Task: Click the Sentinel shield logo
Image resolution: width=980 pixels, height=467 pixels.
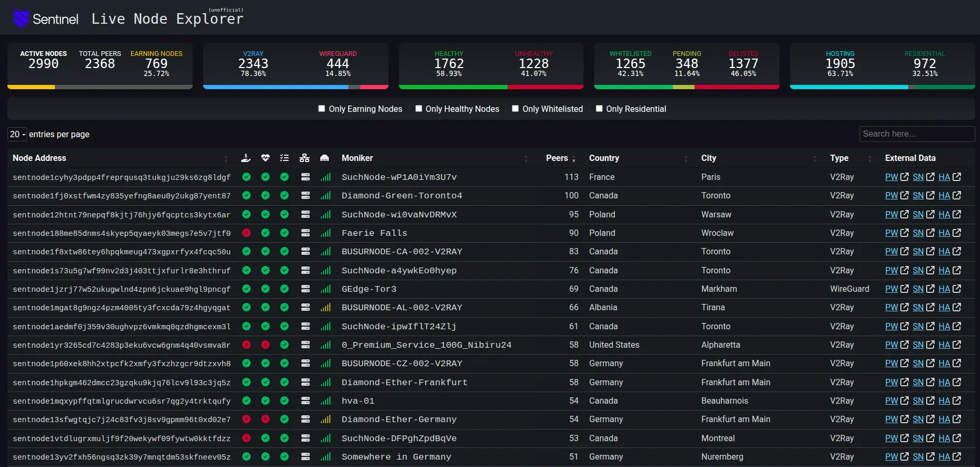Action: 21,19
